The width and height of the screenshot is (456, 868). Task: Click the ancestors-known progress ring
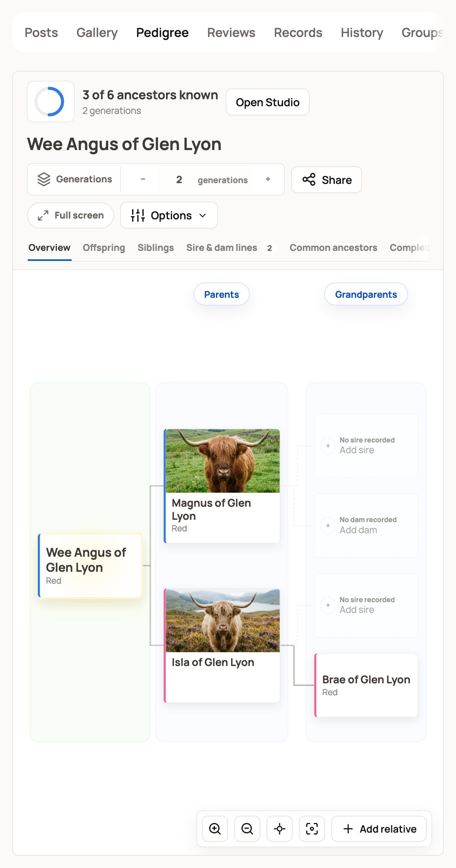tap(50, 102)
